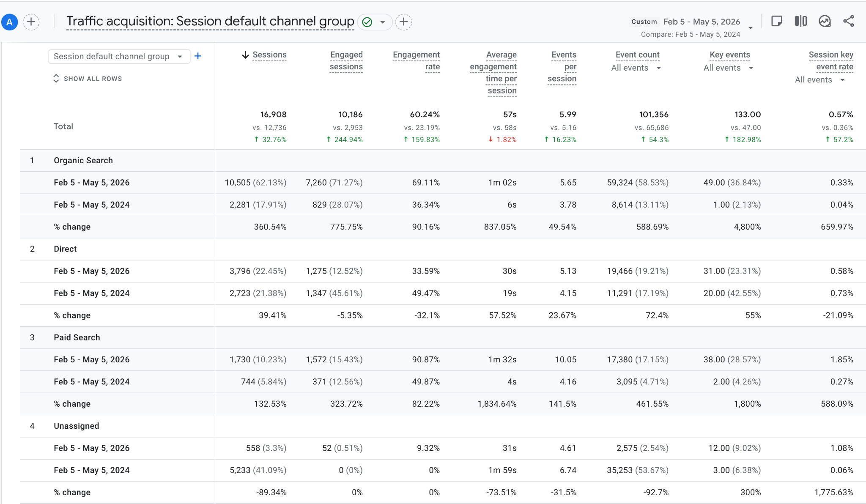
Task: Sort by Sessions descending arrow
Action: [x=245, y=55]
